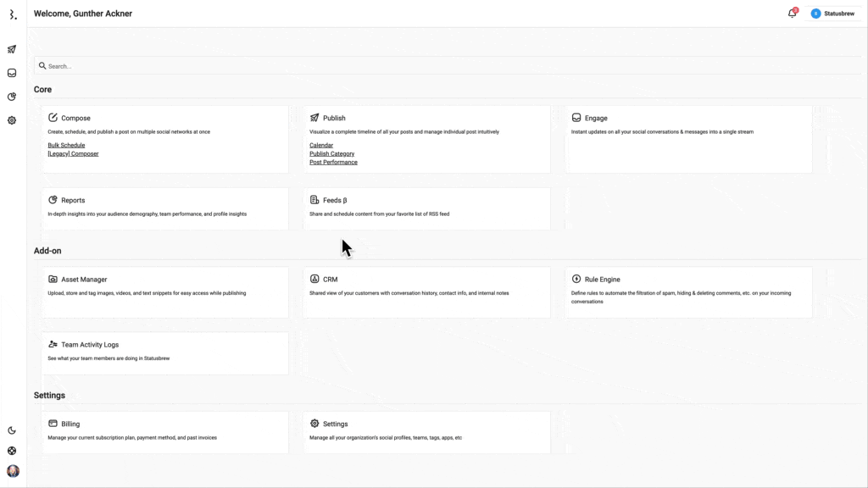Select the Rule Engine card

[x=687, y=291]
